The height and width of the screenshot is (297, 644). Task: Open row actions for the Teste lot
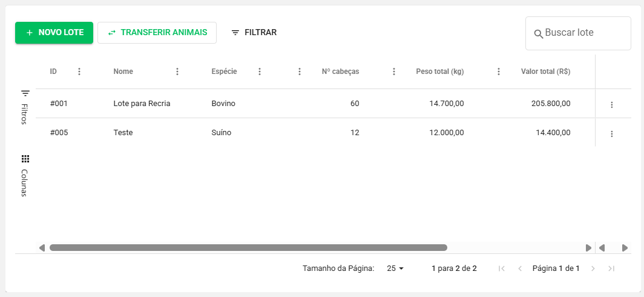(x=611, y=134)
